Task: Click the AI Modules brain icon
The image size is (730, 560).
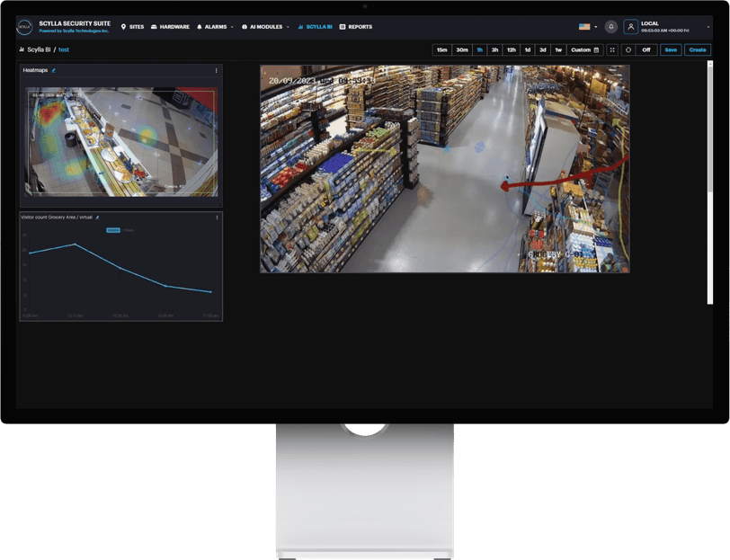Action: (x=245, y=27)
